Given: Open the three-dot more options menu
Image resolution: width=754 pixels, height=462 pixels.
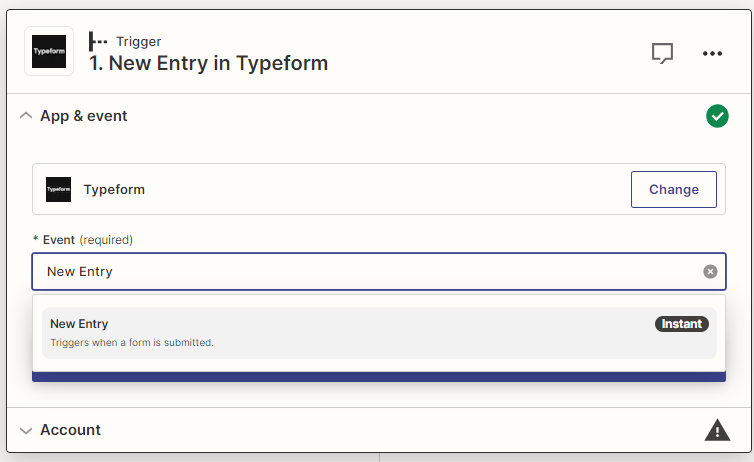Looking at the screenshot, I should tap(712, 53).
